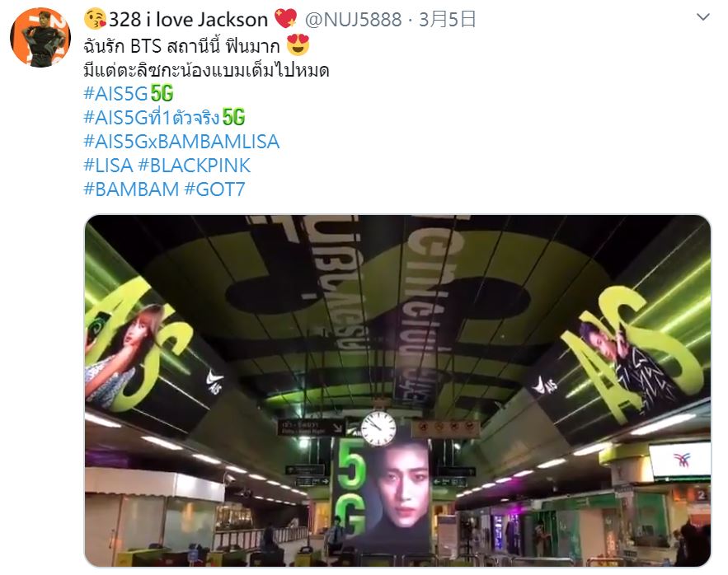The width and height of the screenshot is (728, 575).
Task: Click the heart-eyes emoji in tweet text
Action: click(298, 45)
